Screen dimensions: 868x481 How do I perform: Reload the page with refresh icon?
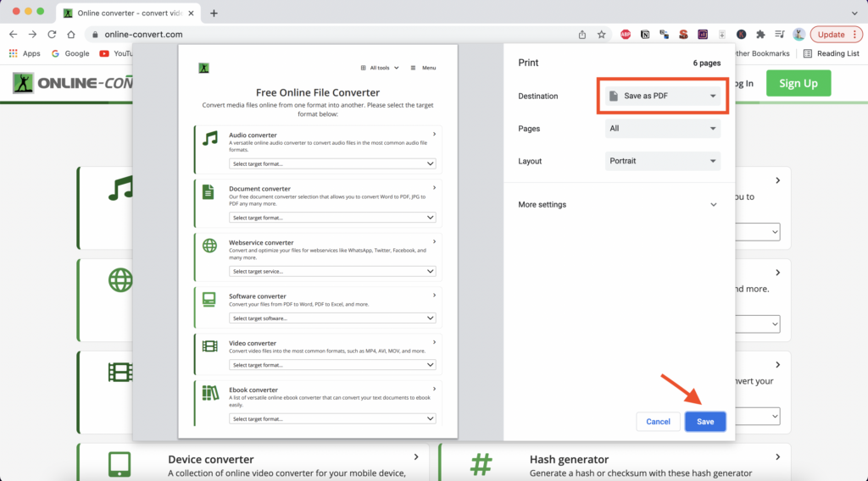point(52,34)
